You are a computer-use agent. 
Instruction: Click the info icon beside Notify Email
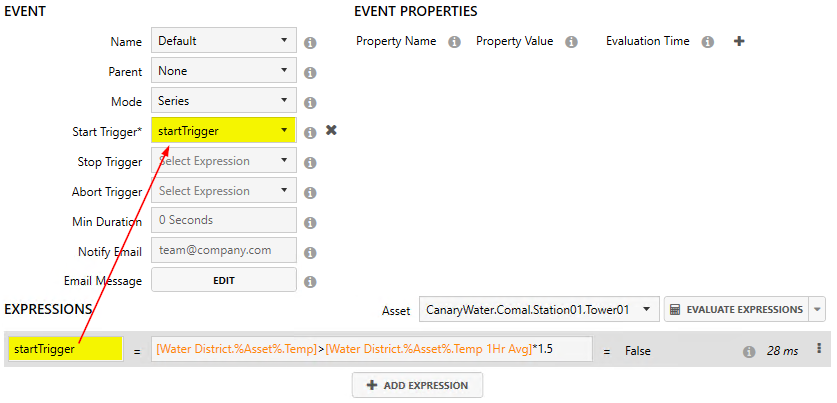(310, 253)
